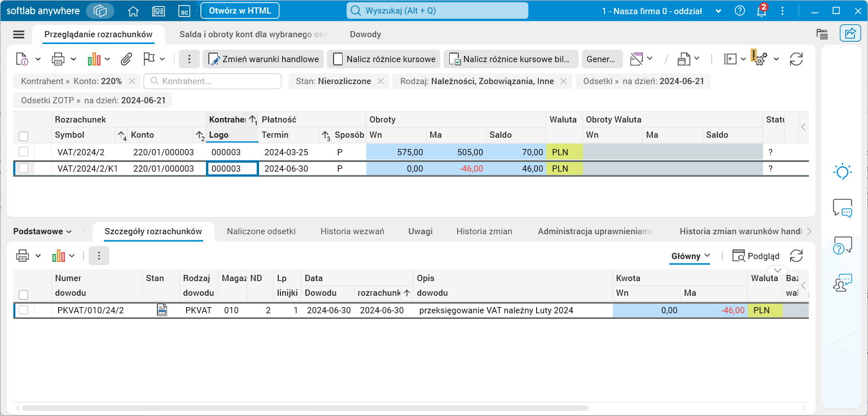868x416 pixels.
Task: Click the Nalicz różnice kursowe button
Action: 385,59
